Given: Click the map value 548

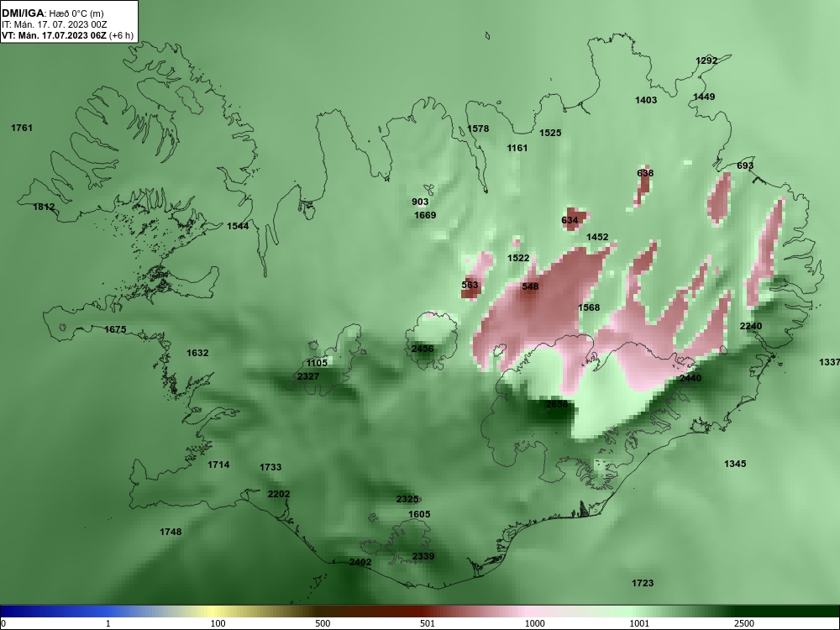Looking at the screenshot, I should click(x=530, y=286).
